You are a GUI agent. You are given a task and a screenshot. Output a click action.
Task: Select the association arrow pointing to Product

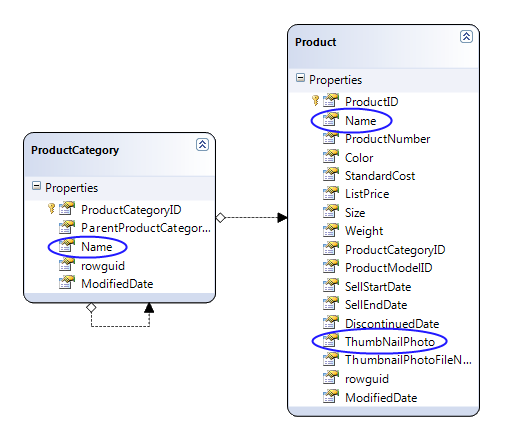point(282,218)
